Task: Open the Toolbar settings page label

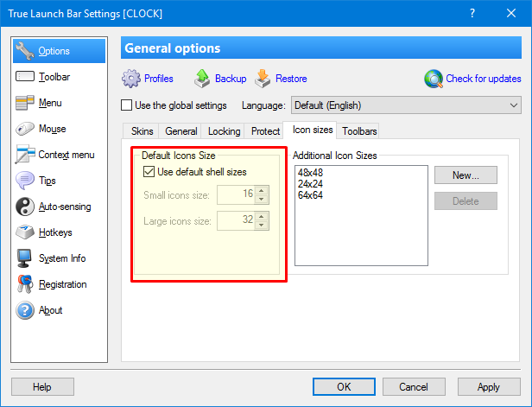Action: coord(54,77)
